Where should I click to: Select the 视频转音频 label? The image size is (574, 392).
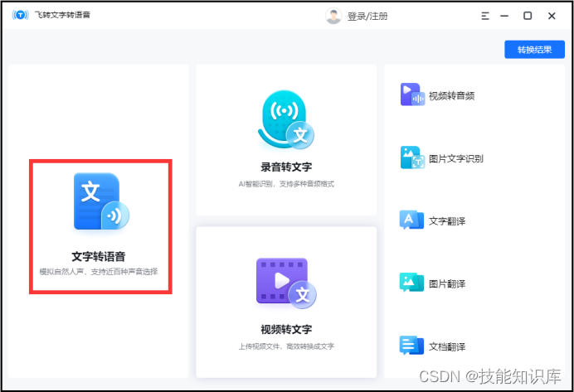(x=452, y=96)
